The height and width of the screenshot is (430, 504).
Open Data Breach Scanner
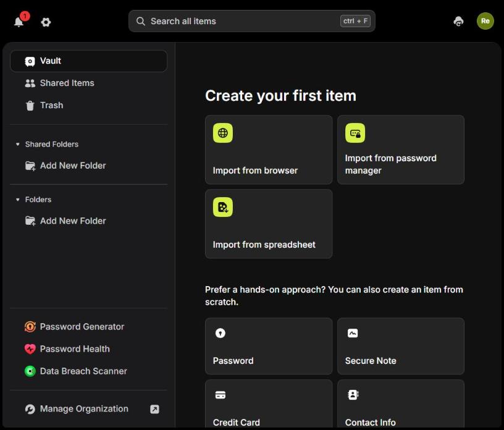pos(89,371)
